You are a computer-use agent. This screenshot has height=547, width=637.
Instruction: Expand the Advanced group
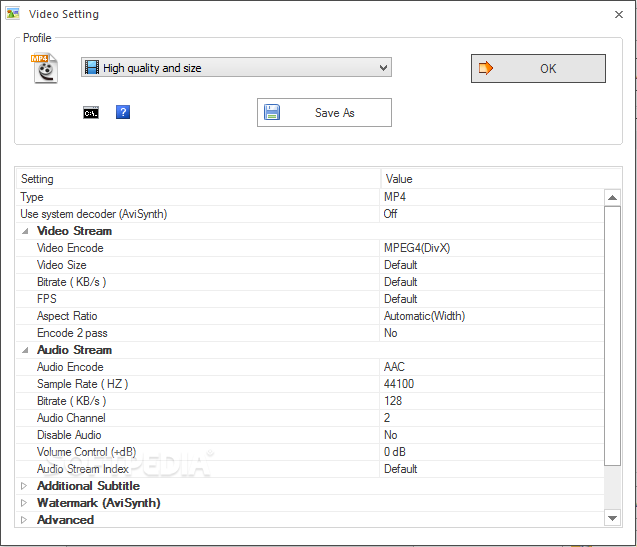[24, 520]
